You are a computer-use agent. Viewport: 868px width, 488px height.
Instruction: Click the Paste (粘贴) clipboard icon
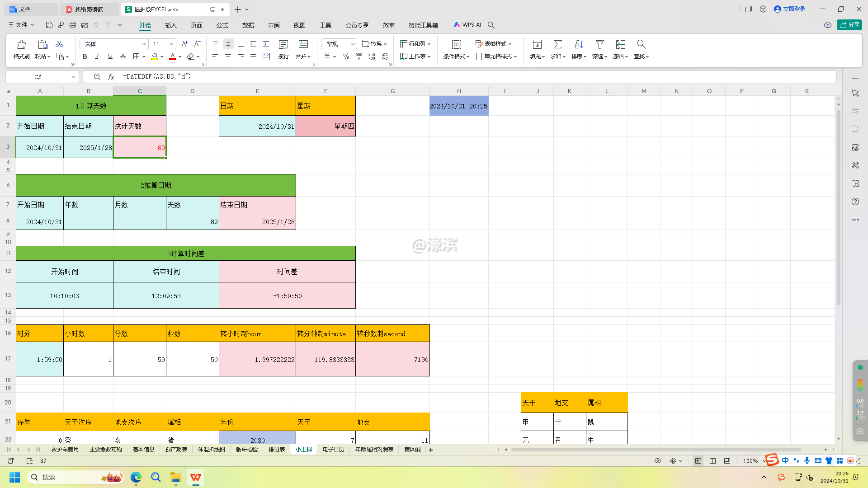[42, 44]
